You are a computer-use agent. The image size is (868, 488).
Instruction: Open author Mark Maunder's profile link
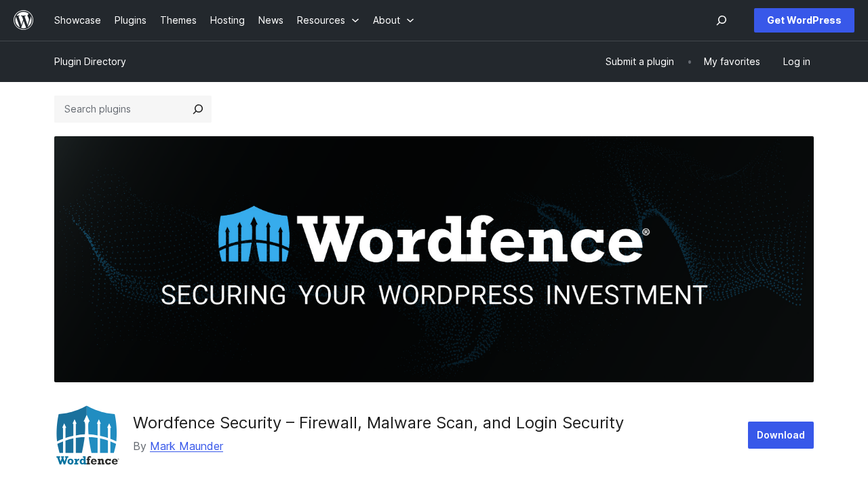click(186, 446)
